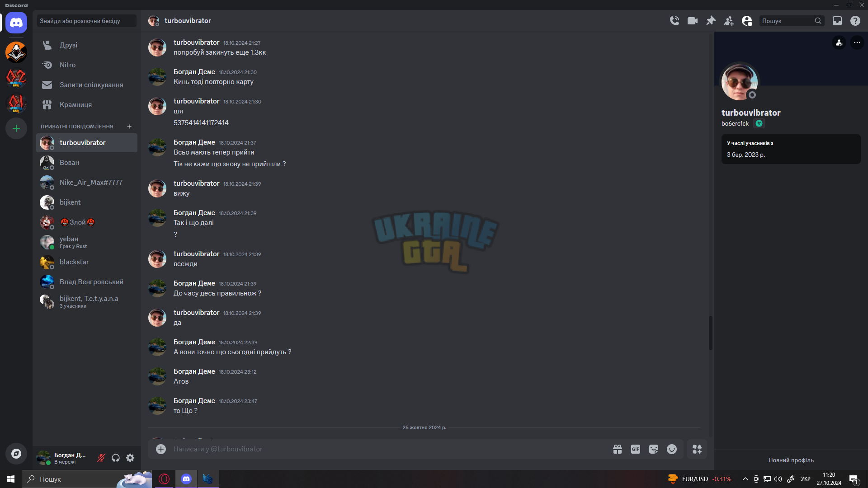Image resolution: width=868 pixels, height=488 pixels.
Task: Open the sticker picker
Action: tap(654, 449)
